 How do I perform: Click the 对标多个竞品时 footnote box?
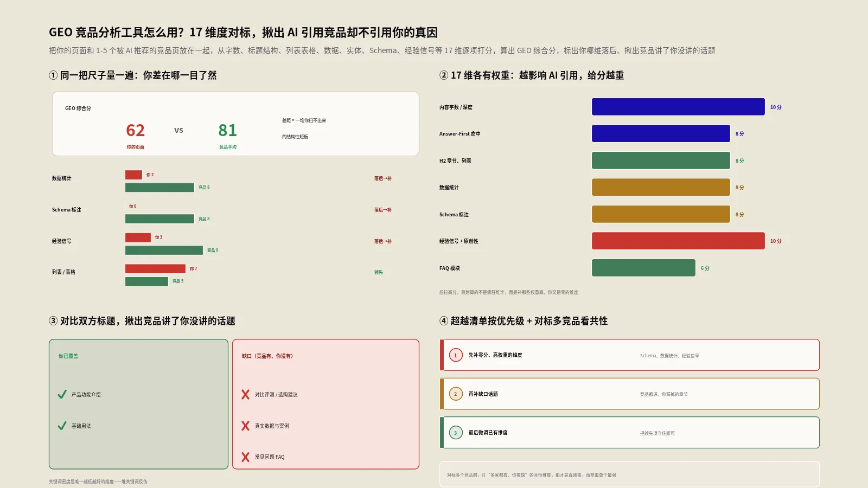pos(629,474)
